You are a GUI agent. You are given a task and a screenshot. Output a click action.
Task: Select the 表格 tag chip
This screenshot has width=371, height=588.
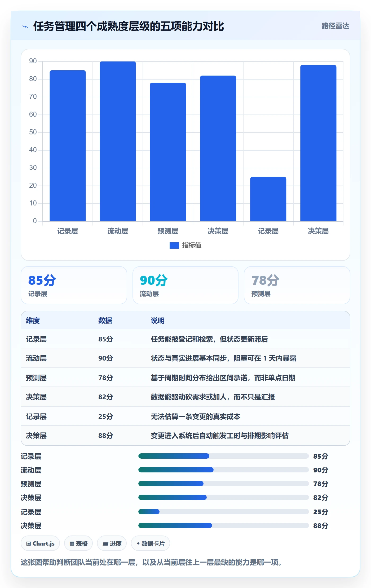click(x=78, y=543)
